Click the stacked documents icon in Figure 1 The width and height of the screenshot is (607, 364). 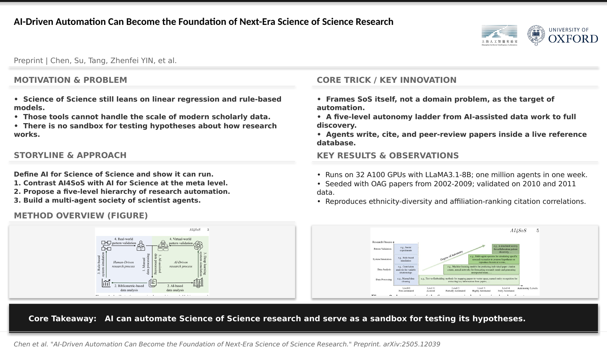[153, 283]
